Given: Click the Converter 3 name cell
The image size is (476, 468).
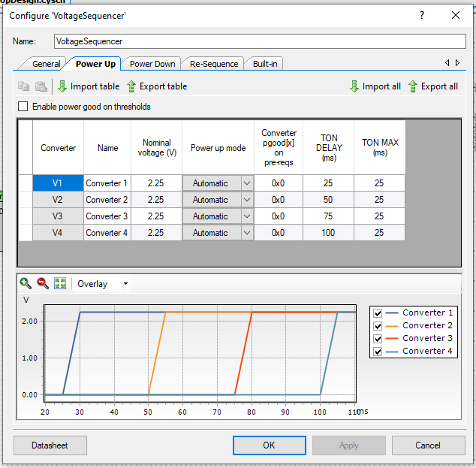Looking at the screenshot, I should [x=107, y=216].
